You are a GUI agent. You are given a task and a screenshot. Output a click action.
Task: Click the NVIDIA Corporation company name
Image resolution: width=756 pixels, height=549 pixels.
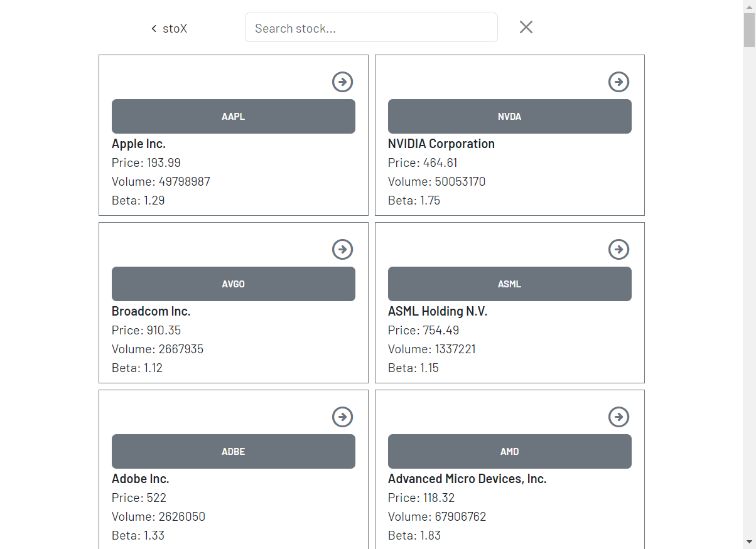[x=441, y=144]
